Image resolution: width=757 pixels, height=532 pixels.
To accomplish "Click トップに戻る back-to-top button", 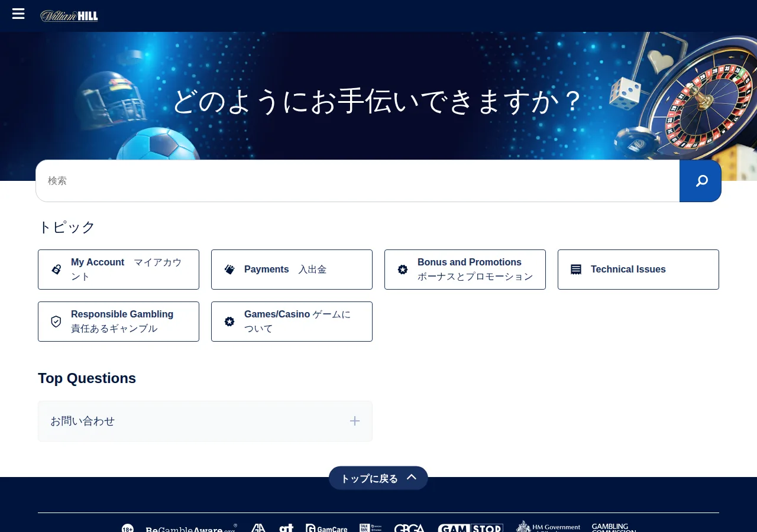I will click(378, 478).
